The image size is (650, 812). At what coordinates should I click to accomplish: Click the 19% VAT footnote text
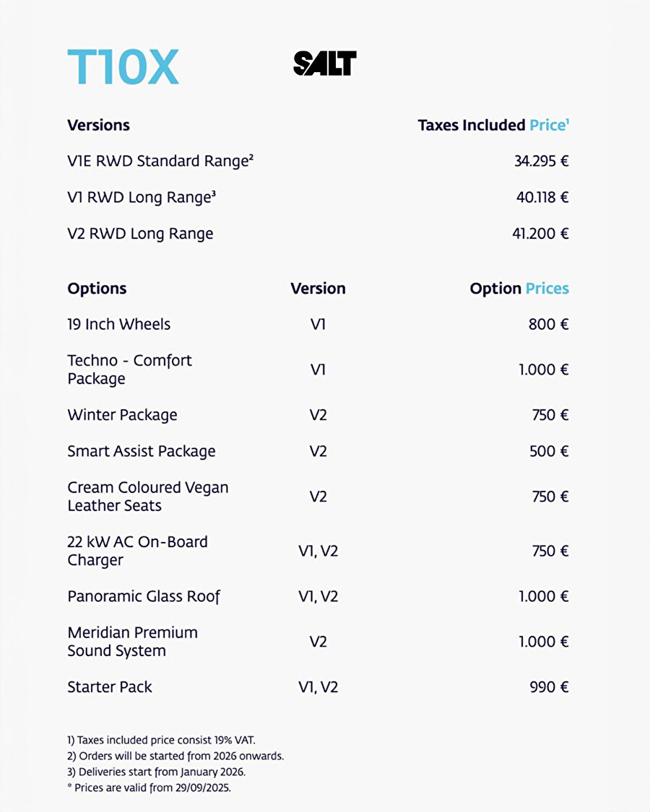click(162, 740)
